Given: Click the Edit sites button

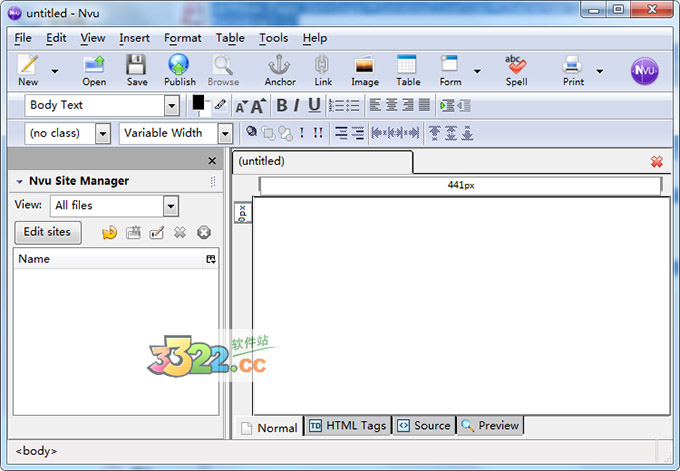Looking at the screenshot, I should click(48, 232).
